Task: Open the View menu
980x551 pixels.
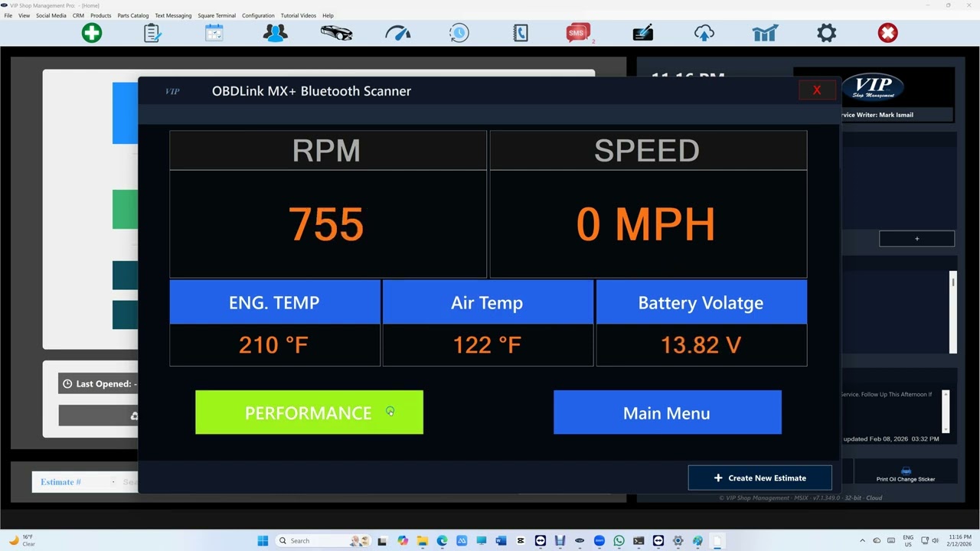Action: pos(24,15)
